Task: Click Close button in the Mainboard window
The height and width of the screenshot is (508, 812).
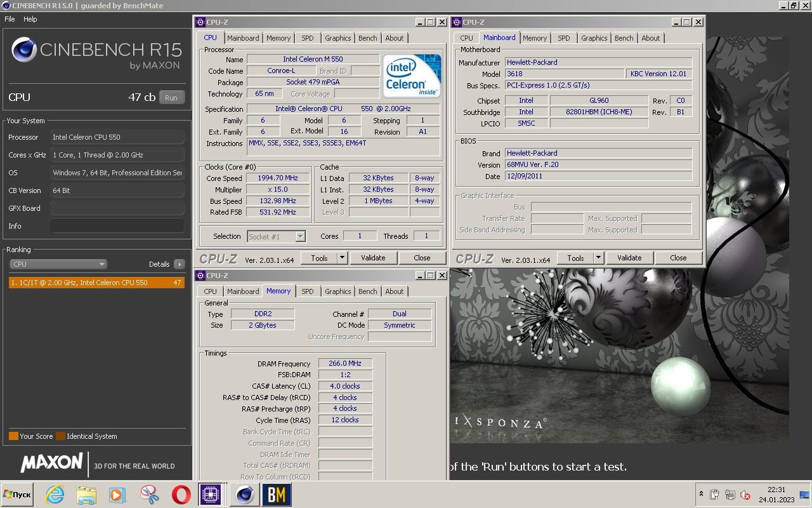Action: 678,258
